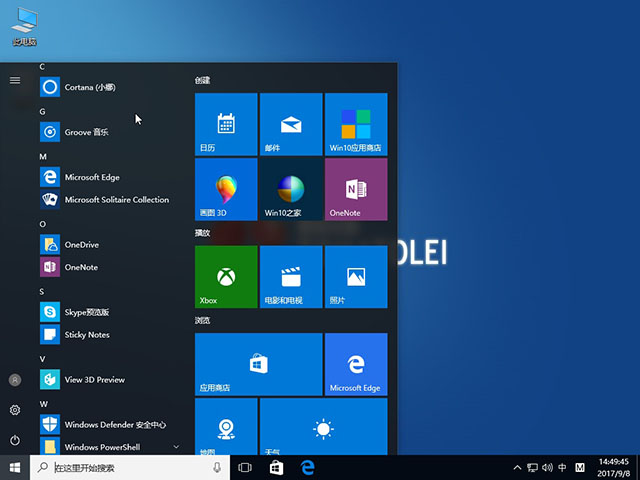Open the taskbar clock and date

613,467
